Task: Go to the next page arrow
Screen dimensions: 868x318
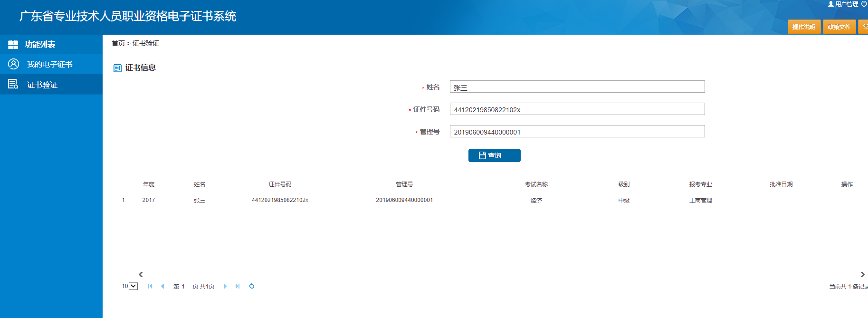Action: (225, 286)
